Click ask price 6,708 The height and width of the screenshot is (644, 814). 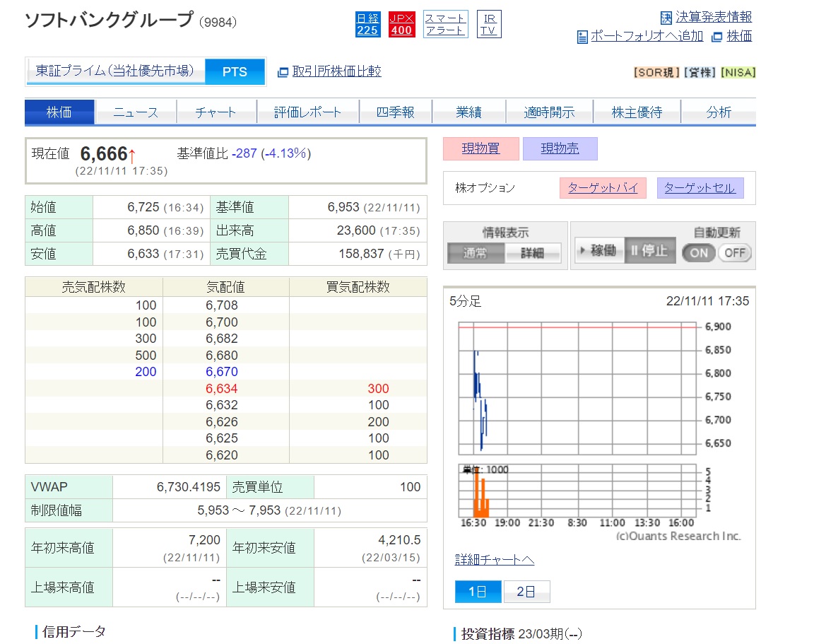[222, 305]
